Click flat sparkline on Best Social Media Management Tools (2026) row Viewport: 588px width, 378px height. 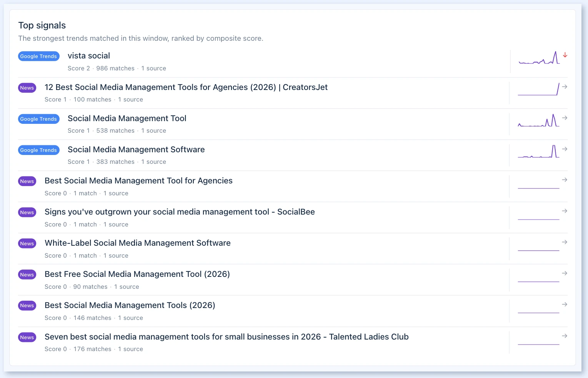coord(539,313)
